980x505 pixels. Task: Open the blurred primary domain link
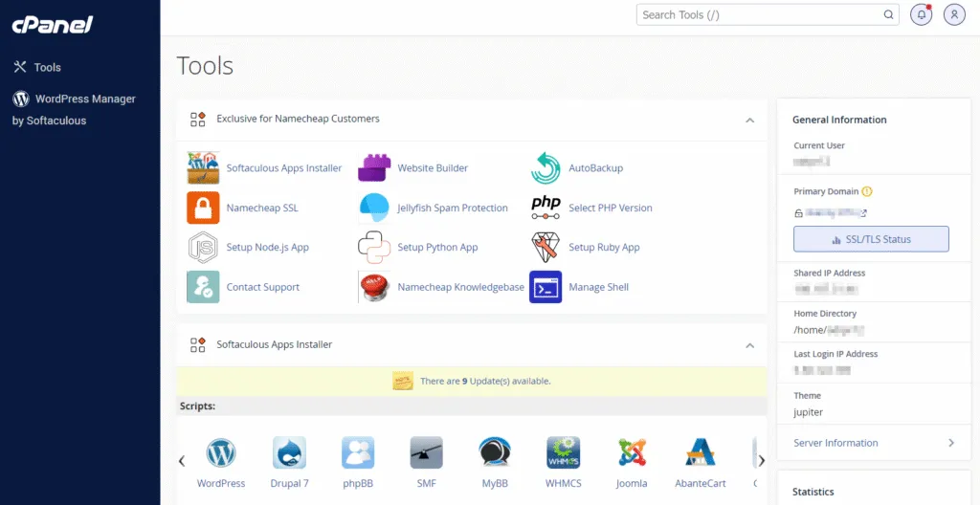point(835,213)
